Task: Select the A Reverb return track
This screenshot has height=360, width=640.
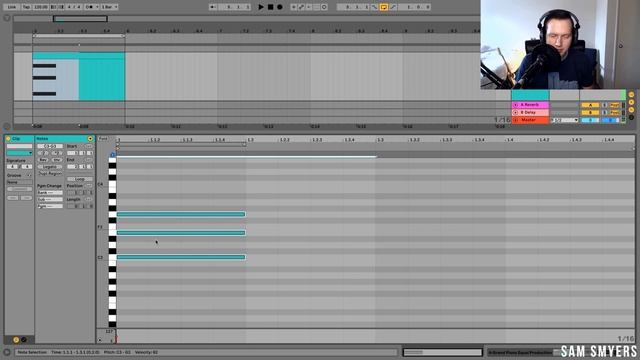Action: point(530,105)
